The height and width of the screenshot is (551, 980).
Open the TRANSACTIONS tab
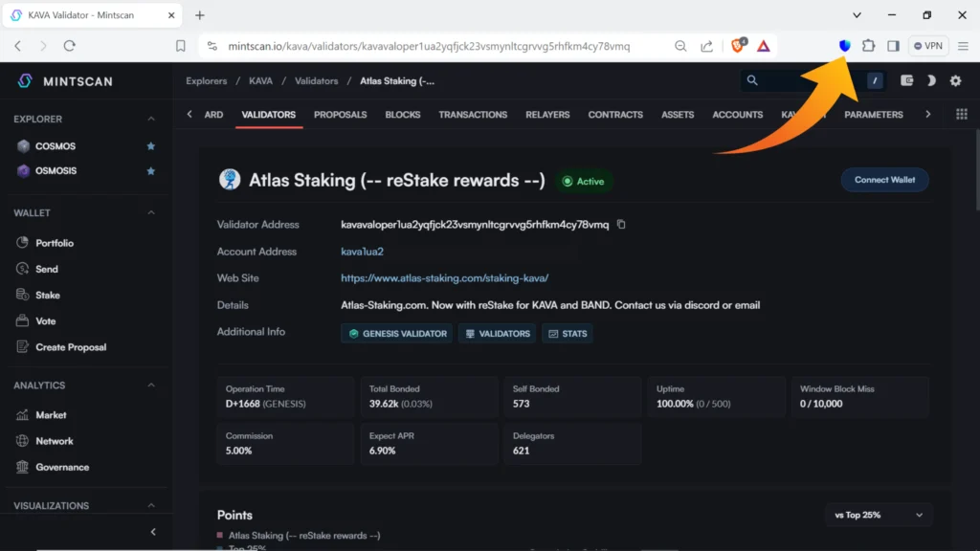(x=473, y=115)
